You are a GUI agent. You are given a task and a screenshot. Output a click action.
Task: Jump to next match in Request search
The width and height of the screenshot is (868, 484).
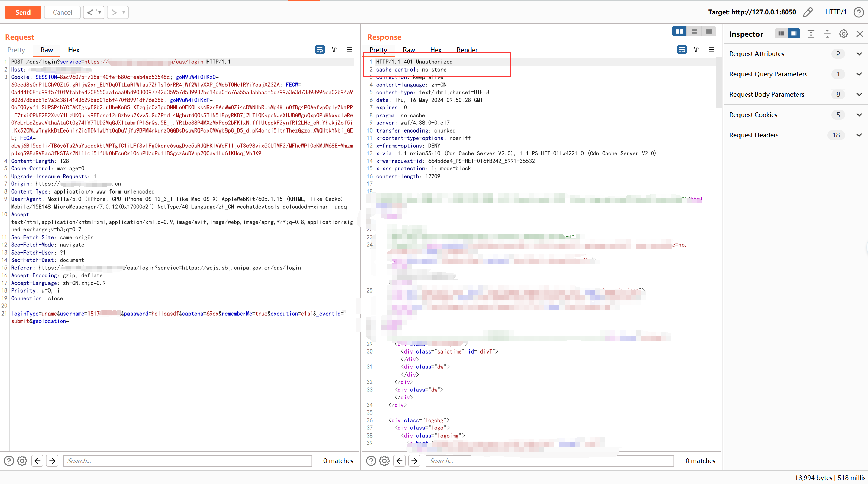click(x=52, y=461)
